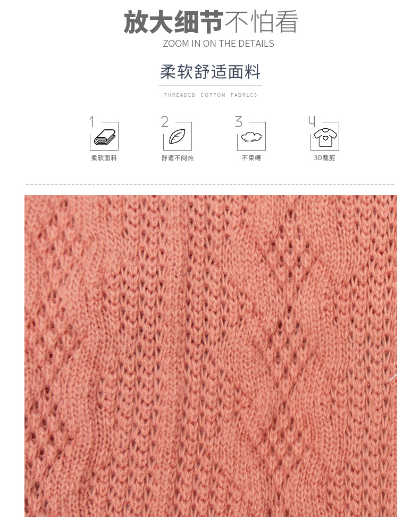The width and height of the screenshot is (420, 531).
Task: Open the pink knit fabric close-up image
Action: (211, 356)
